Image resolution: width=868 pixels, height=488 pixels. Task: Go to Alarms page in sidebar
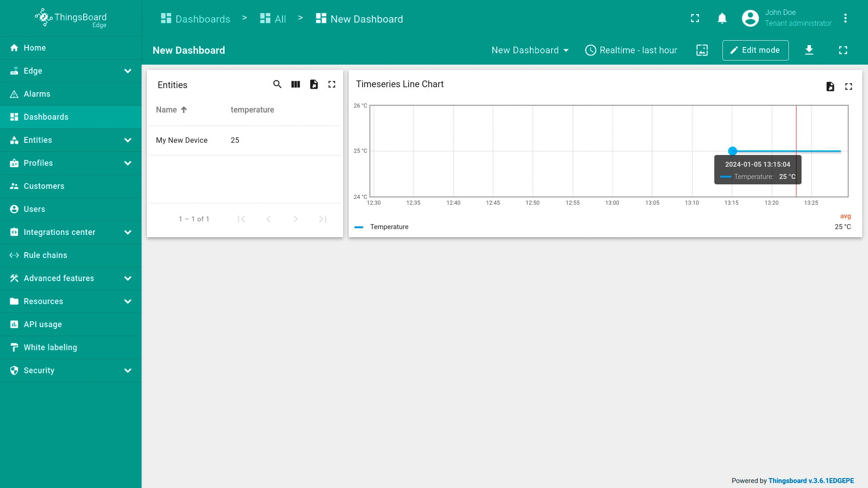37,94
